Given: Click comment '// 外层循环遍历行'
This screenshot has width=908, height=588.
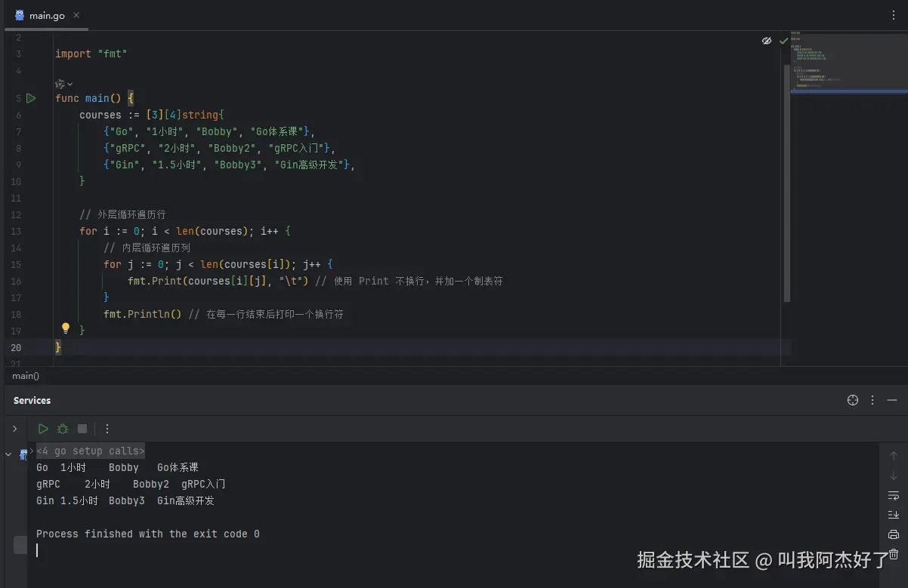Looking at the screenshot, I should click(122, 214).
